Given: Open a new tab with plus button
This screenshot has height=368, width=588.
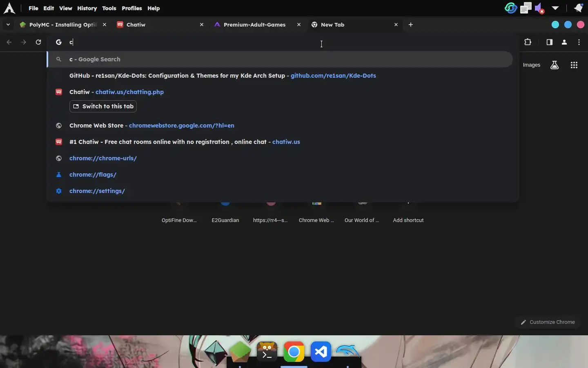Looking at the screenshot, I should click(x=411, y=25).
